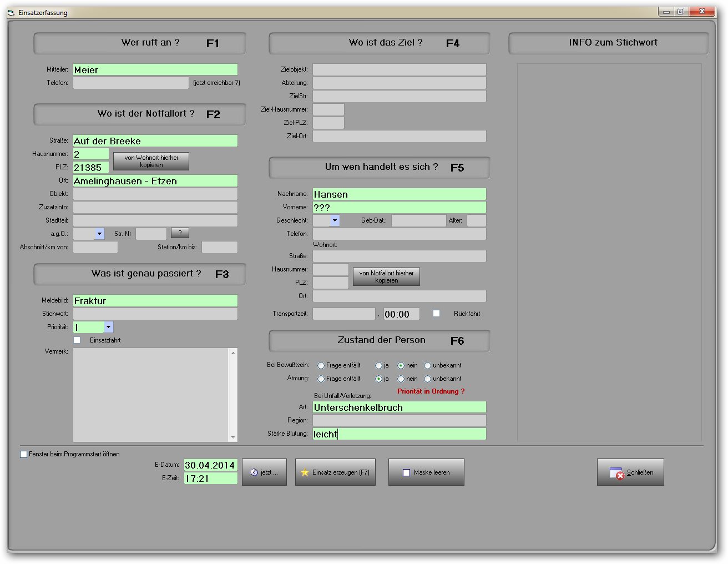Click the Meldebild field with Fraktur
The width and height of the screenshot is (728, 564).
point(155,300)
